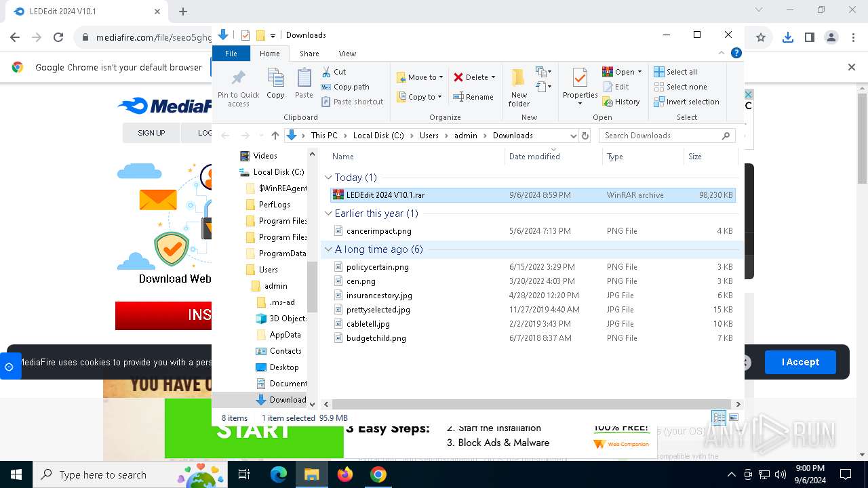
Task: Reload the MediaFire page in Chrome
Action: pos(58,37)
